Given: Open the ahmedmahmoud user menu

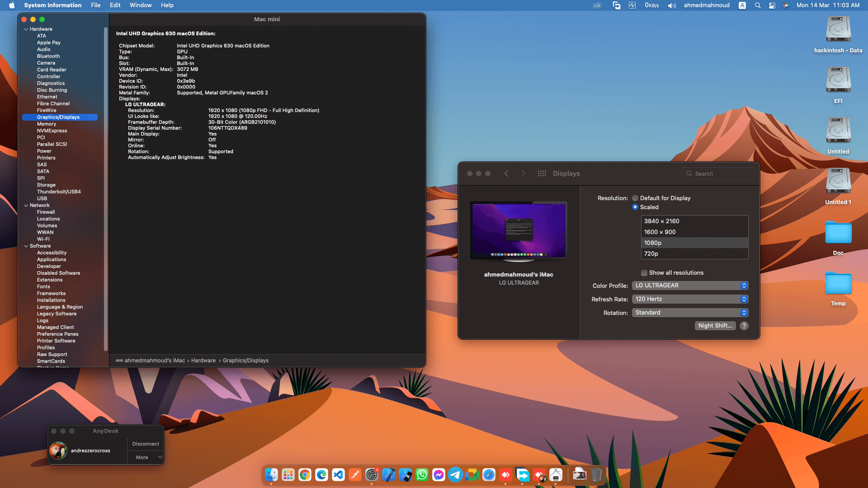Looking at the screenshot, I should (707, 5).
